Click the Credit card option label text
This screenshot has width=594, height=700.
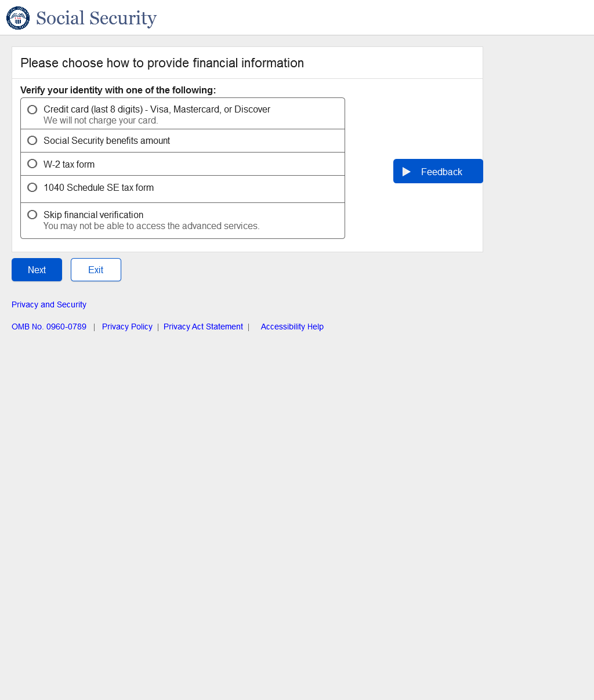(x=157, y=110)
